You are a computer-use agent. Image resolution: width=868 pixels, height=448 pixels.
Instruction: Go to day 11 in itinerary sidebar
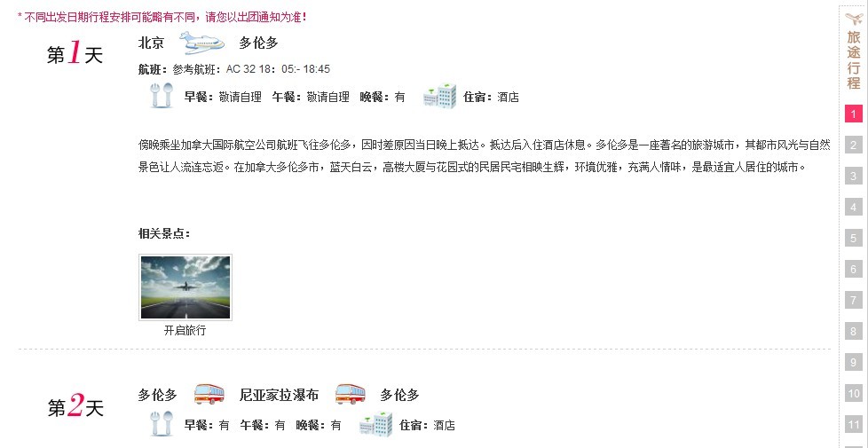854,425
